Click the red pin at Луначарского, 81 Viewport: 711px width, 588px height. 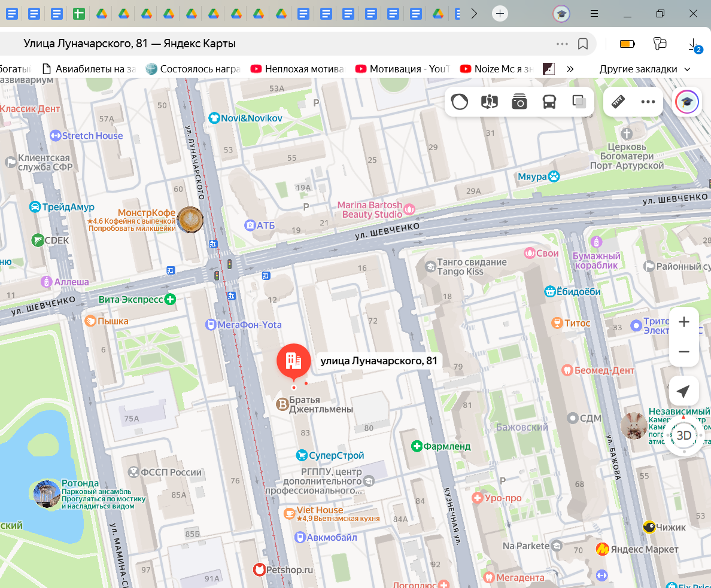[293, 361]
